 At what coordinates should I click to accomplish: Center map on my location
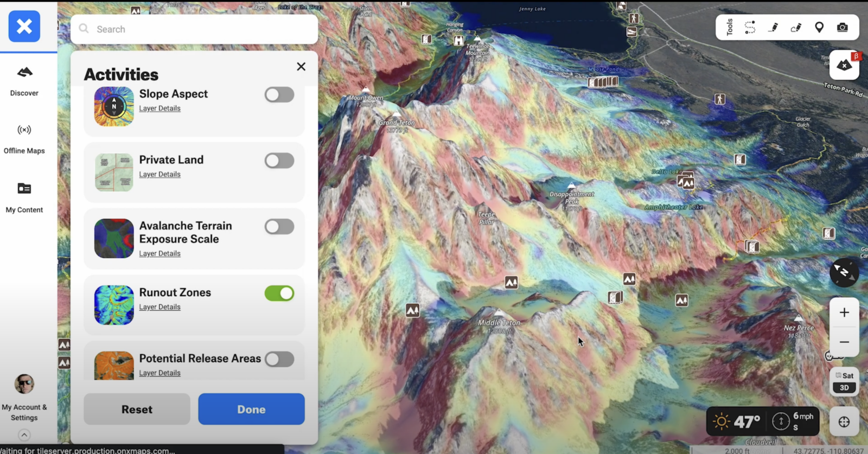tap(844, 422)
